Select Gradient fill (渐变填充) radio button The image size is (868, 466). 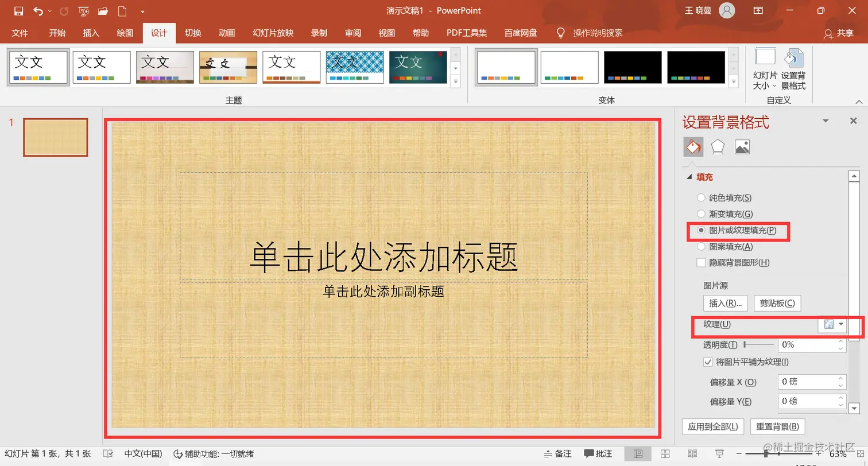(701, 214)
